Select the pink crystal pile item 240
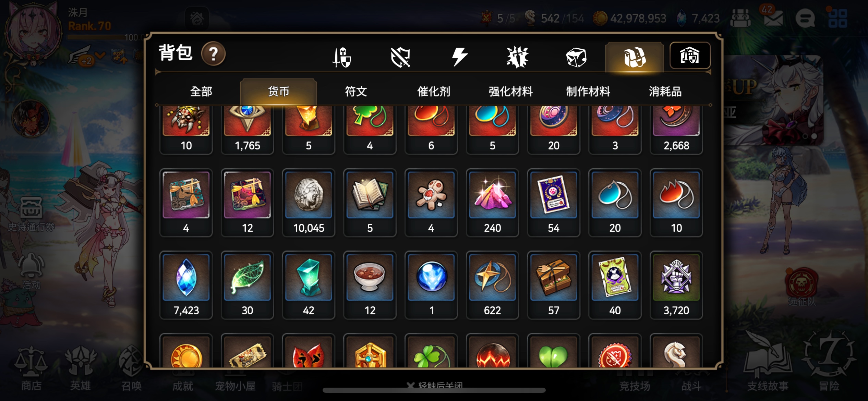Screen dimensions: 868x401 point(492,203)
